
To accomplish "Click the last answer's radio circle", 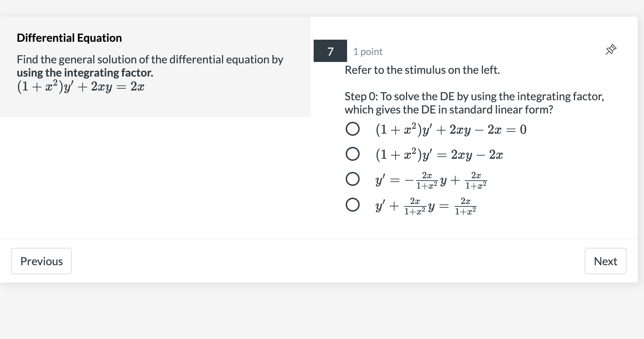I will click(353, 205).
